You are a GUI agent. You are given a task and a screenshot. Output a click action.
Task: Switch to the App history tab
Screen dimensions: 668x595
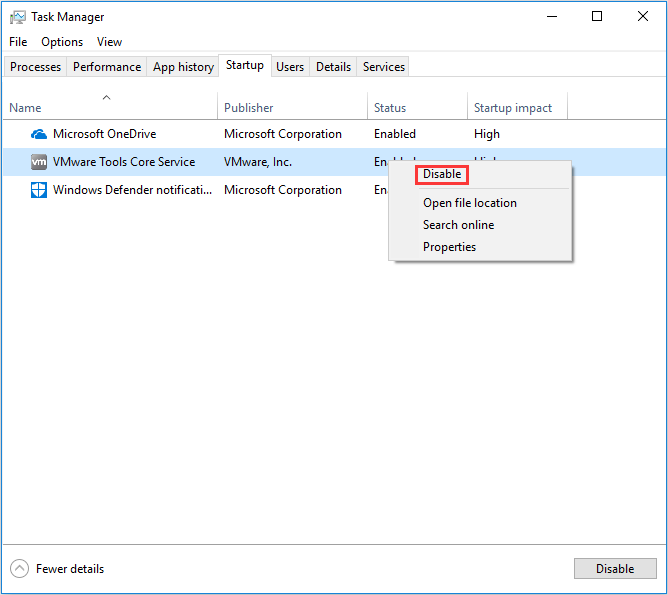pos(183,67)
